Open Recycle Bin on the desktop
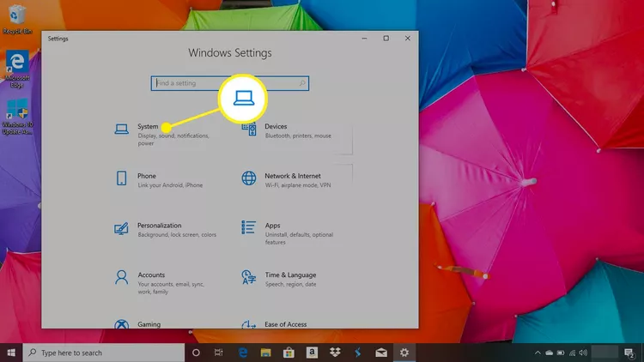This screenshot has width=644, height=362. (17, 19)
